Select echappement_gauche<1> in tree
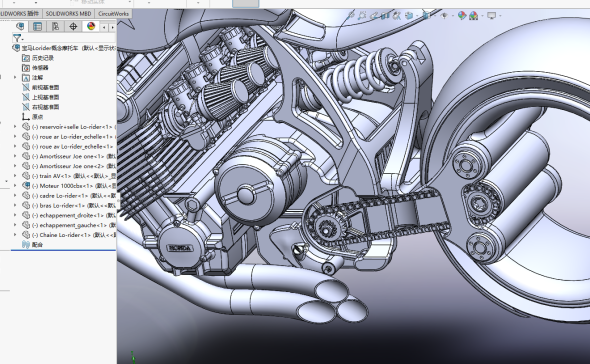The height and width of the screenshot is (364, 590). coord(69,225)
